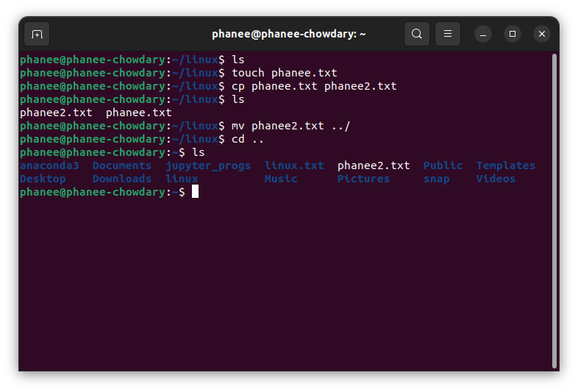Close the terminal window
The width and height of the screenshot is (578, 392).
click(542, 35)
